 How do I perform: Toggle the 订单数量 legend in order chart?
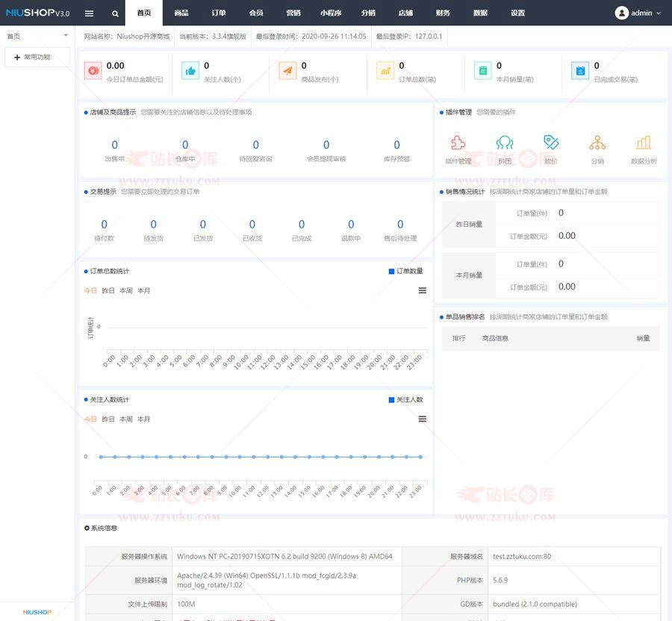pos(405,271)
